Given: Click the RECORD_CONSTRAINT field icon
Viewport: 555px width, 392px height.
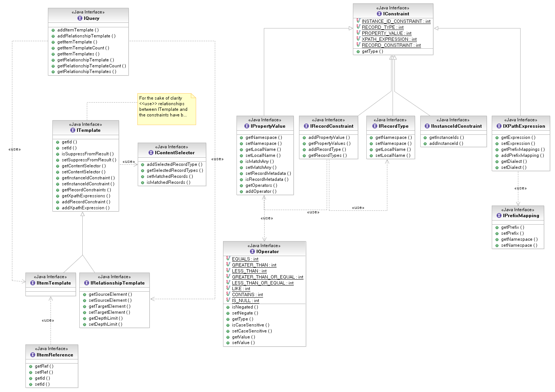Looking at the screenshot, I should 358,45.
